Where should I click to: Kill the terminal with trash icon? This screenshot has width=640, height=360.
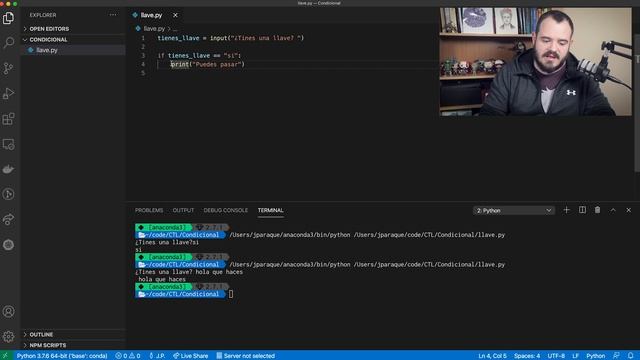coord(597,210)
